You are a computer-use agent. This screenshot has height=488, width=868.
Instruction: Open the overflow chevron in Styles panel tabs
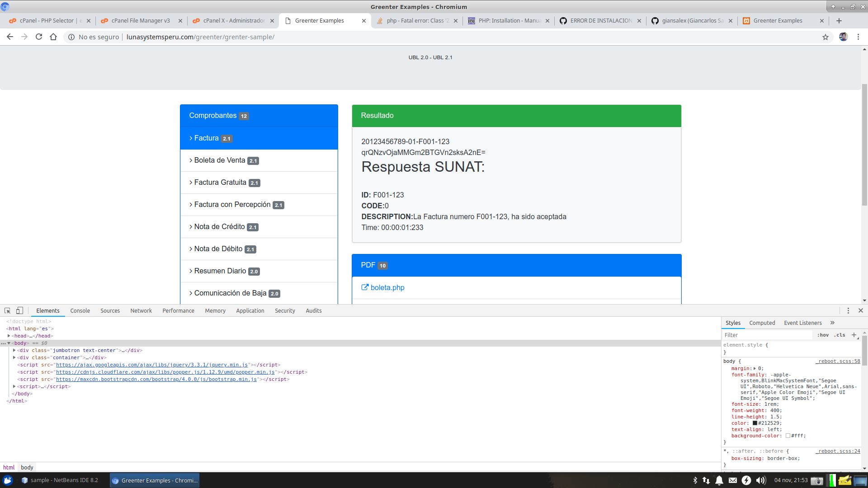pyautogui.click(x=832, y=323)
